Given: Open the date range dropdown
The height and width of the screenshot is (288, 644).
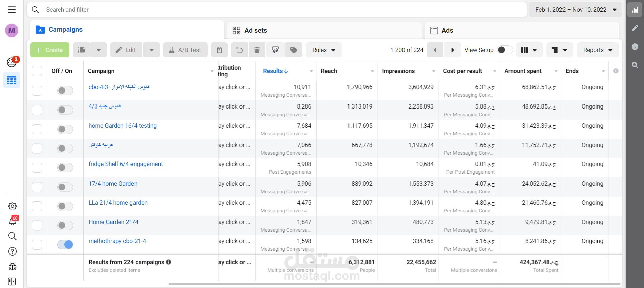Looking at the screenshot, I should click(x=576, y=10).
